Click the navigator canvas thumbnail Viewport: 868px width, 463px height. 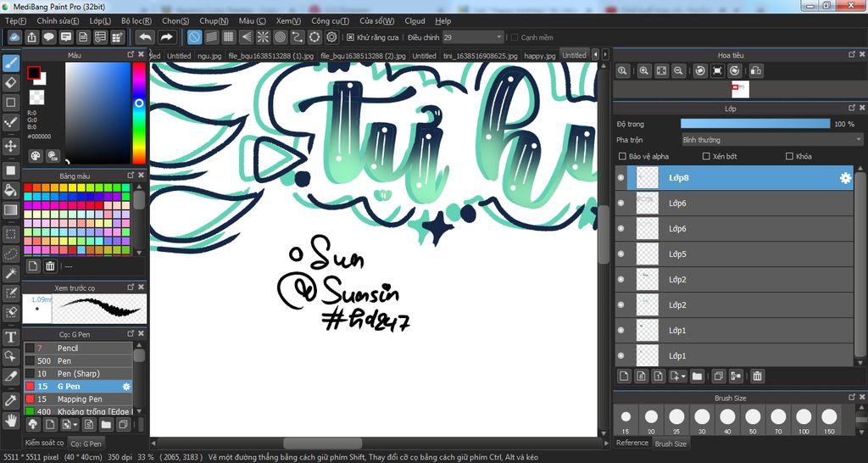[x=740, y=89]
